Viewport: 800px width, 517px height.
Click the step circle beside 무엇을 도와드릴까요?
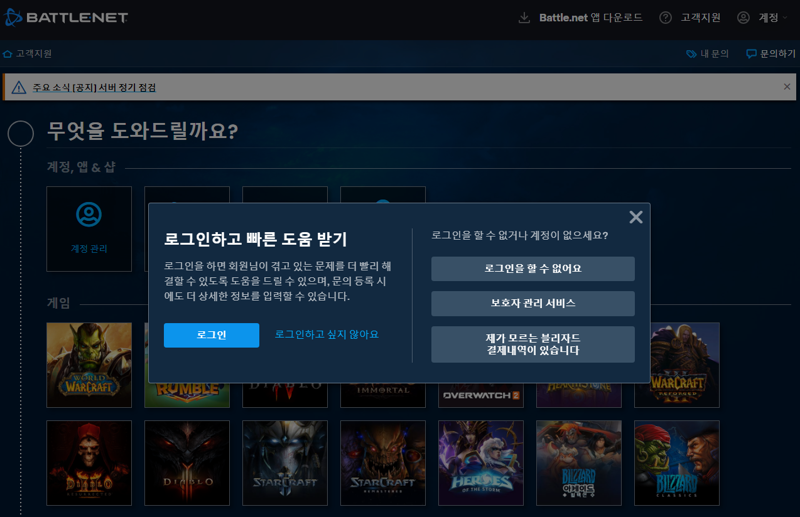21,134
